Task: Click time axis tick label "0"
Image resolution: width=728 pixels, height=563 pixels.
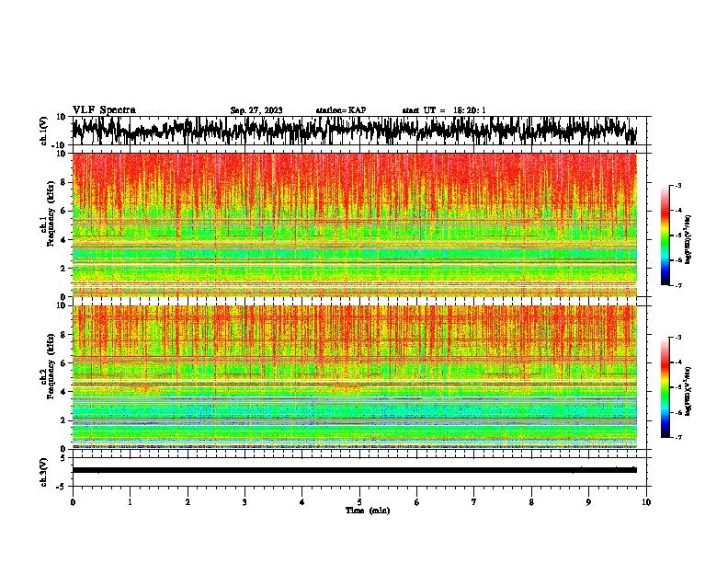Action: (73, 502)
